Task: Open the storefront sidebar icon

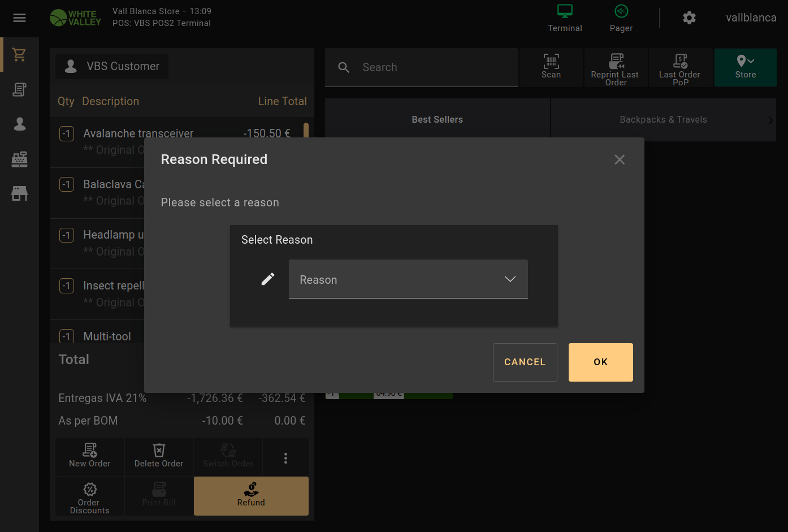Action: (x=19, y=194)
